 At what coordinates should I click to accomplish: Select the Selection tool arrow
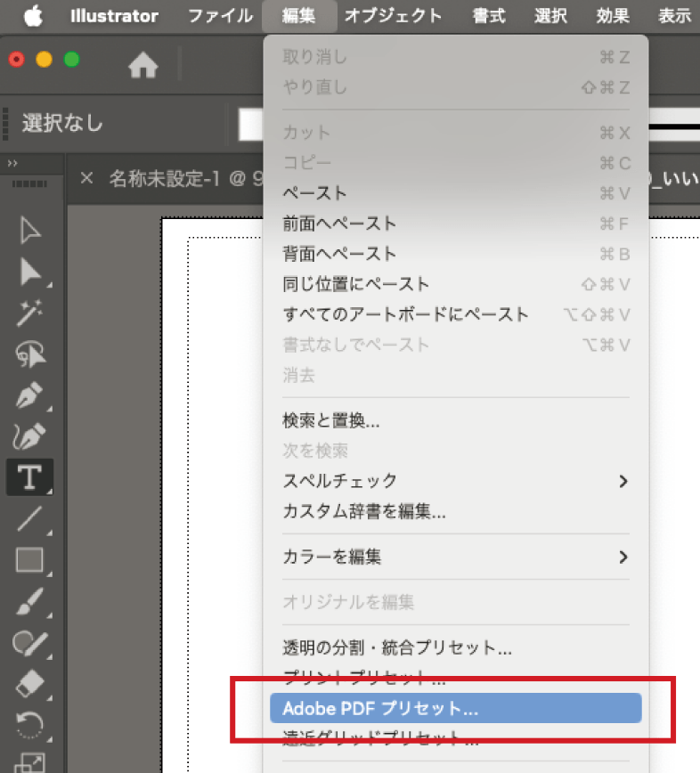tap(29, 231)
